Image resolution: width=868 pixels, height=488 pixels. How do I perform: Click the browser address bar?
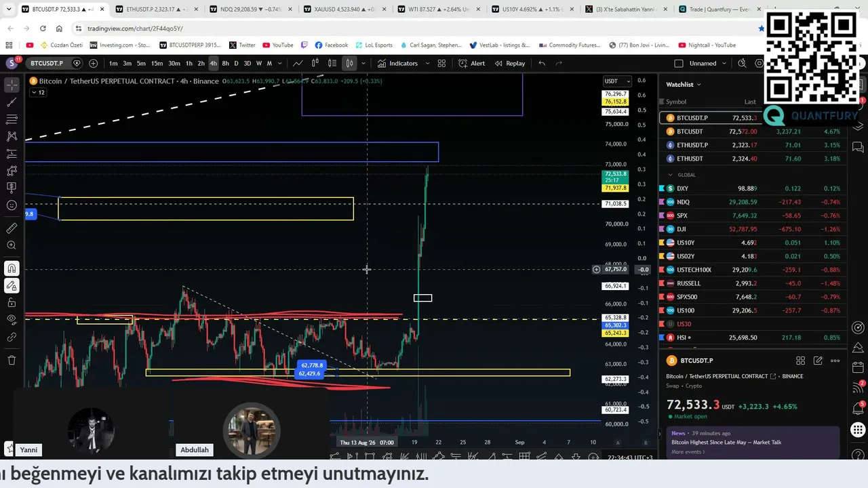click(414, 28)
